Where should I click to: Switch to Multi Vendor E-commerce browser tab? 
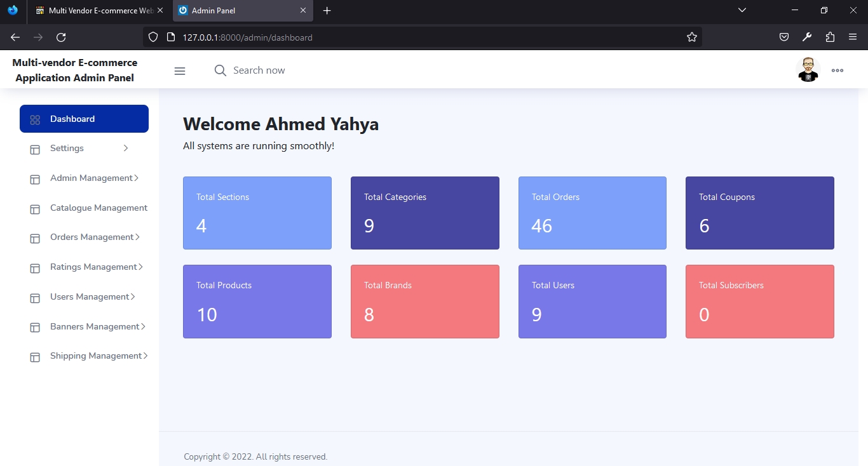tap(95, 11)
